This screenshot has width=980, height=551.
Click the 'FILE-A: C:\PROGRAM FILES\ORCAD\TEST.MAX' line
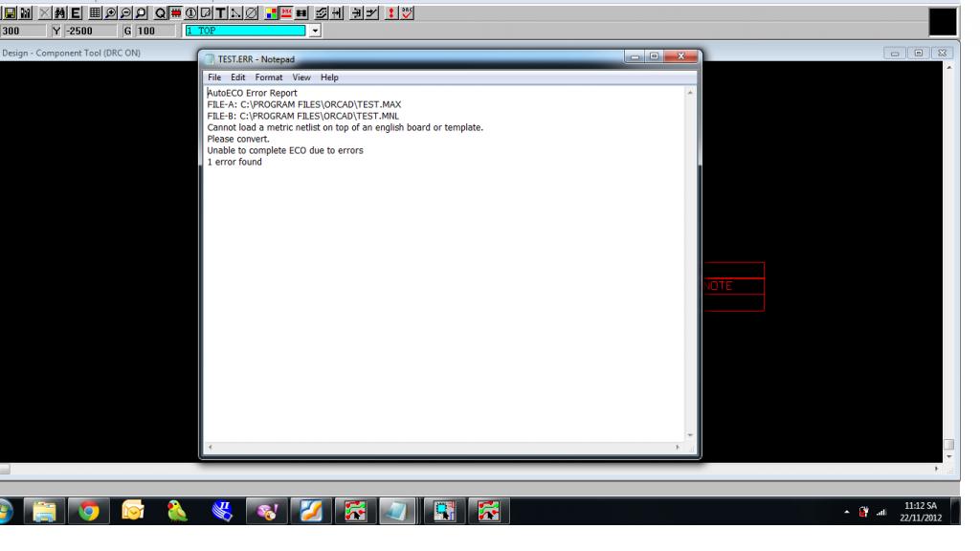[x=304, y=104]
